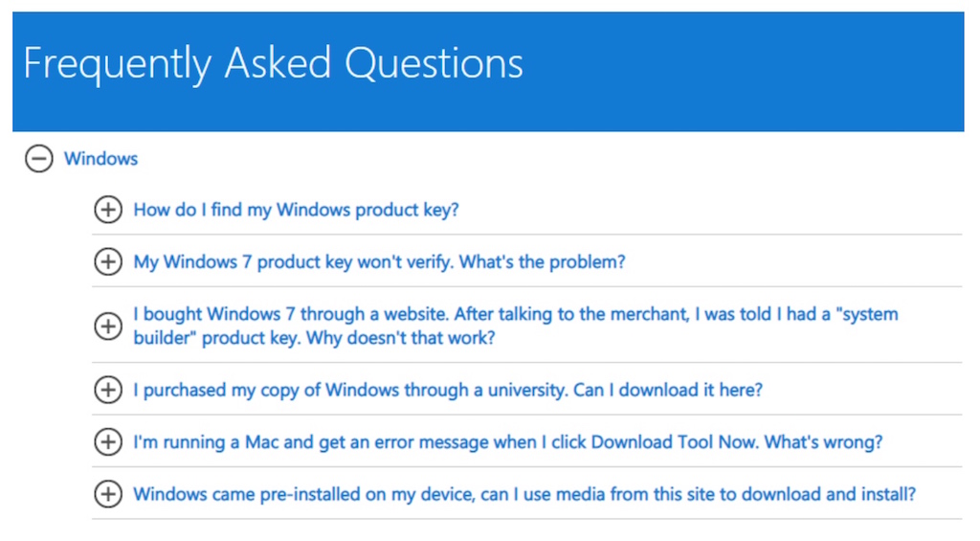
Task: Open 'I'm running a Mac and get an error message'
Action: point(508,442)
